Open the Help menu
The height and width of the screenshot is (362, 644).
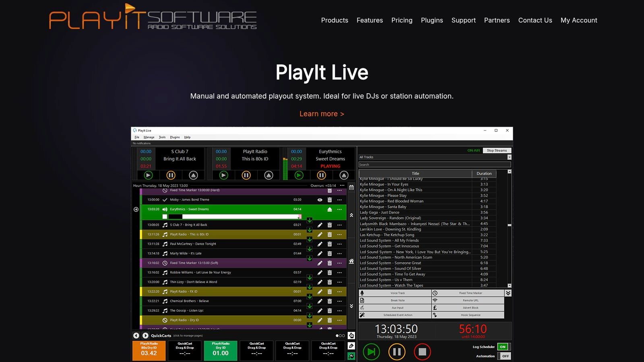187,137
